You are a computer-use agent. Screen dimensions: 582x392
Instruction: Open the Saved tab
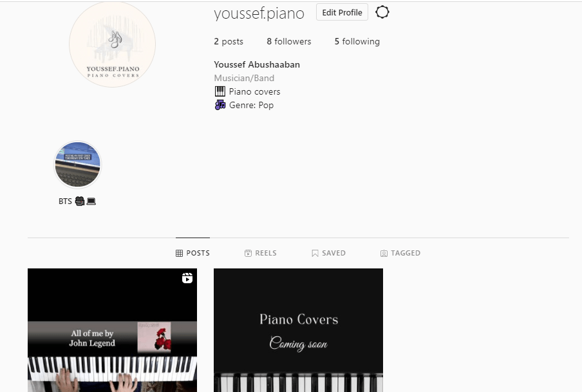point(328,253)
